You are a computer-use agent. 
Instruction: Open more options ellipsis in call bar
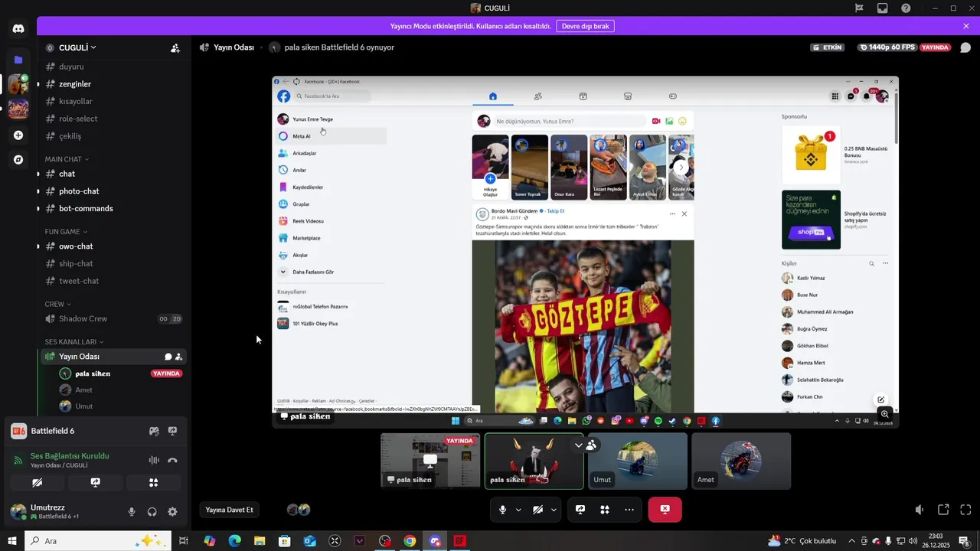629,510
